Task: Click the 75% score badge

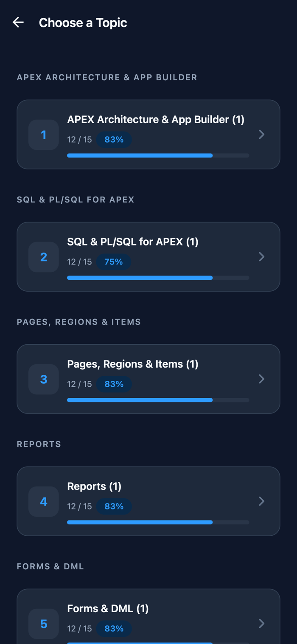Action: [x=114, y=262]
